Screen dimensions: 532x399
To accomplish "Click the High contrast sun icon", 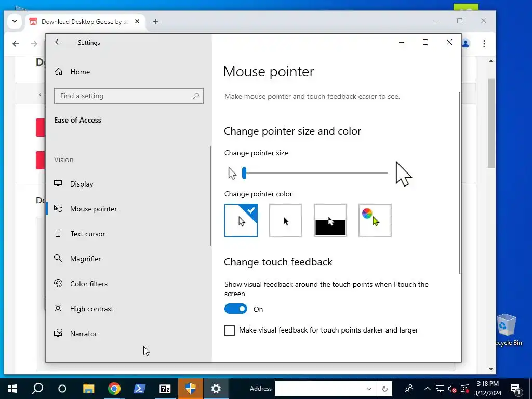I will [58, 308].
